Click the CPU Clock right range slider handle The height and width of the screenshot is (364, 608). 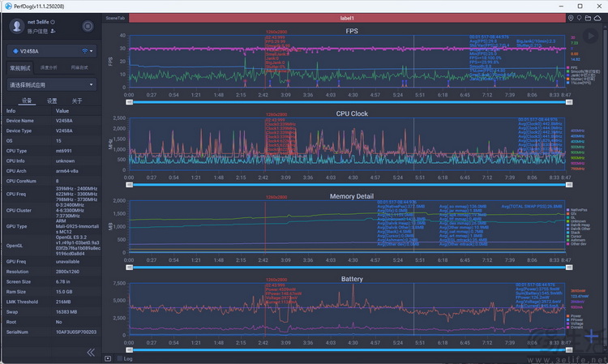pyautogui.click(x=569, y=185)
